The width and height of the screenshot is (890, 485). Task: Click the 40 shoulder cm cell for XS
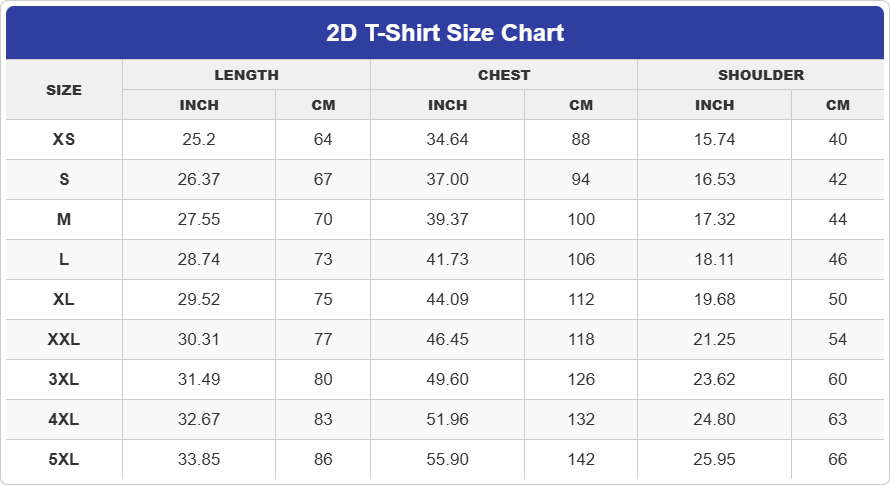click(838, 140)
